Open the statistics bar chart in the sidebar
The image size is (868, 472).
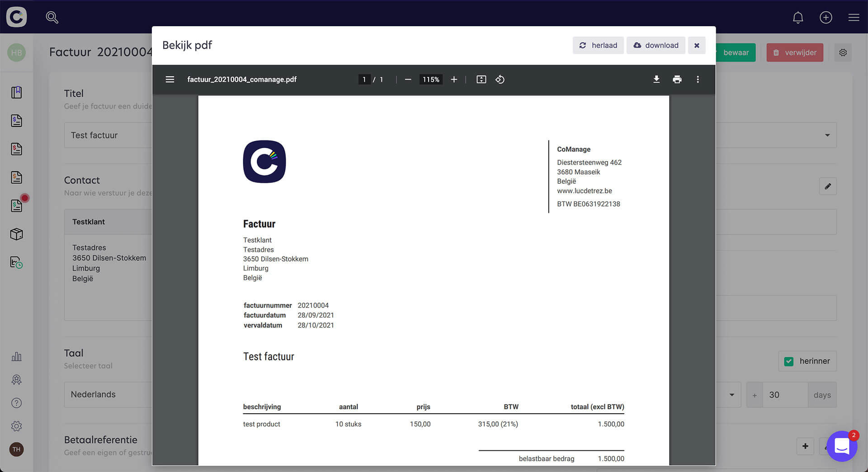pyautogui.click(x=17, y=356)
